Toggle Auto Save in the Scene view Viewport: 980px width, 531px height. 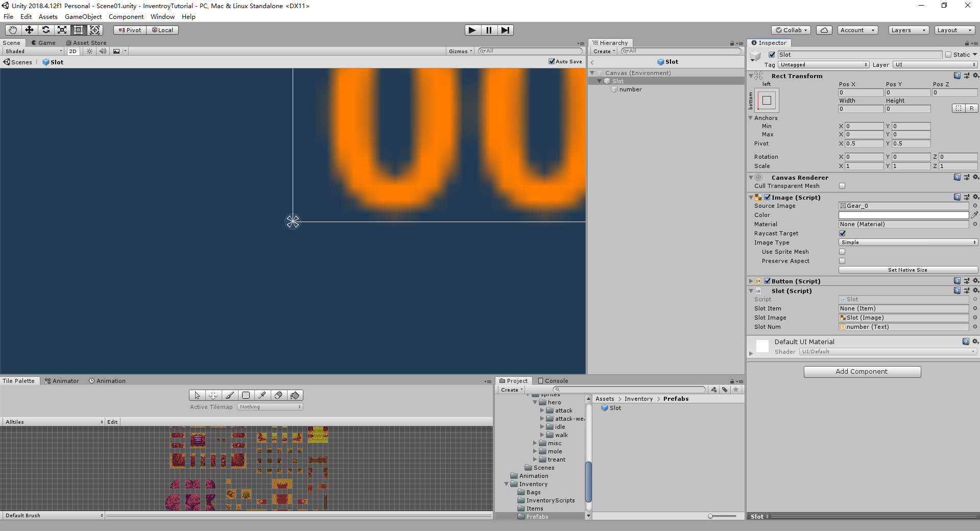[551, 61]
